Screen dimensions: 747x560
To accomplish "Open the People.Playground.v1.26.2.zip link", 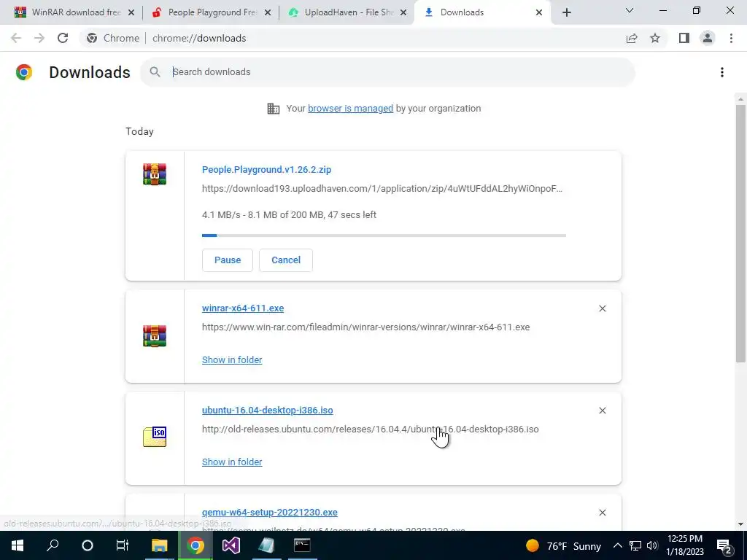I will pos(266,169).
